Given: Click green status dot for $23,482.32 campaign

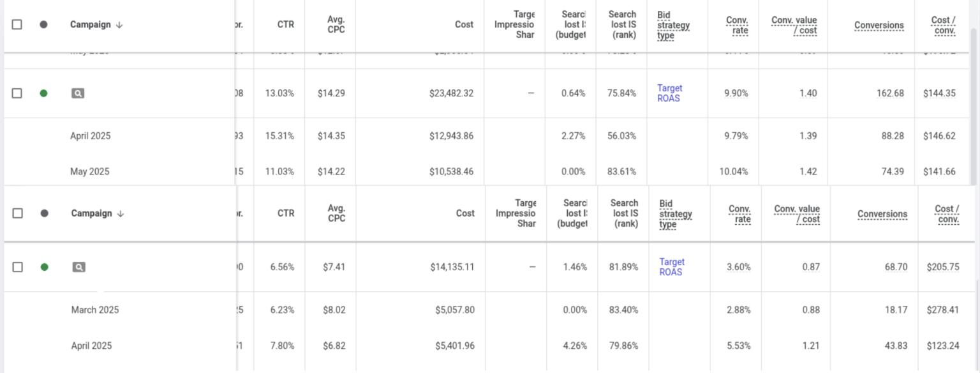Looking at the screenshot, I should point(43,93).
